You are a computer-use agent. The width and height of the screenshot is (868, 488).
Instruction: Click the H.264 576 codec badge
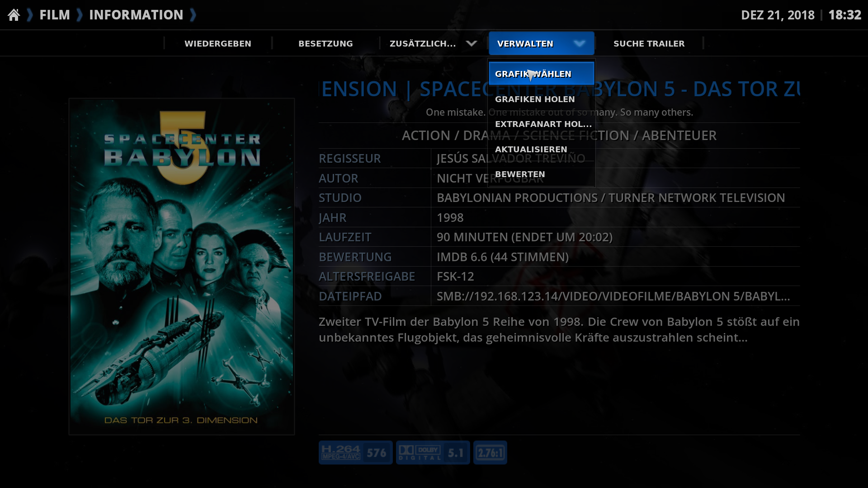pyautogui.click(x=356, y=452)
